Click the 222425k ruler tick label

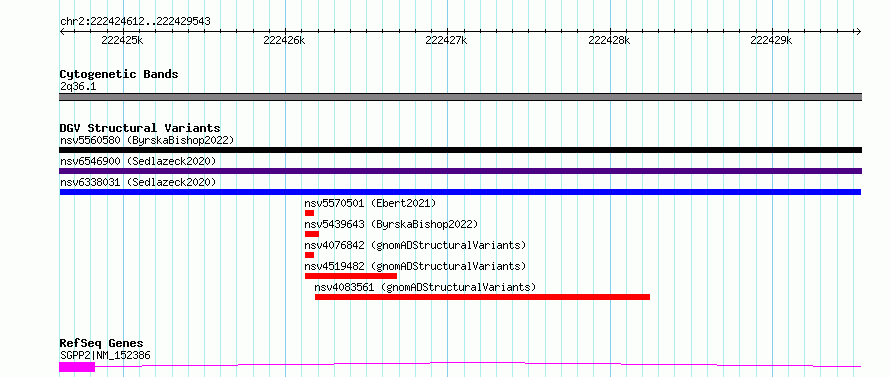tap(122, 40)
